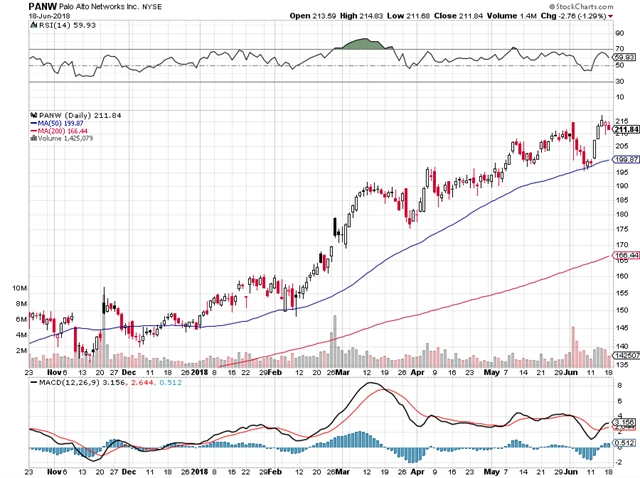This screenshot has height=478, width=640.
Task: Click the NYSE exchange label
Action: pyautogui.click(x=152, y=7)
